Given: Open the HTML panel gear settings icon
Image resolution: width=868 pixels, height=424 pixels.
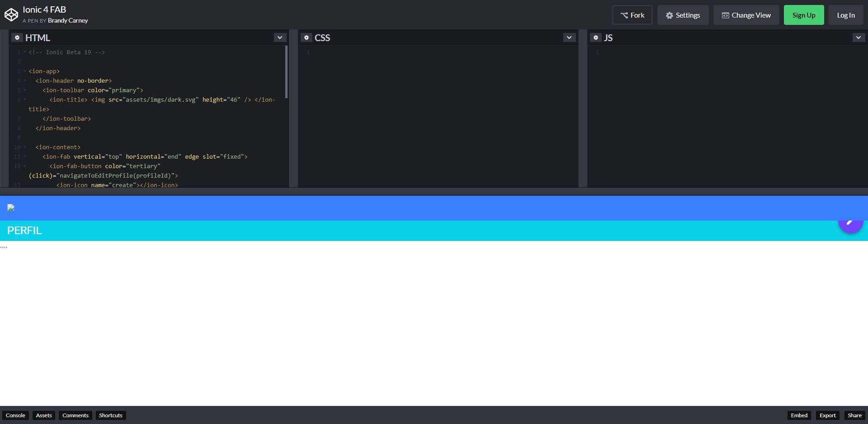Looking at the screenshot, I should click(17, 38).
